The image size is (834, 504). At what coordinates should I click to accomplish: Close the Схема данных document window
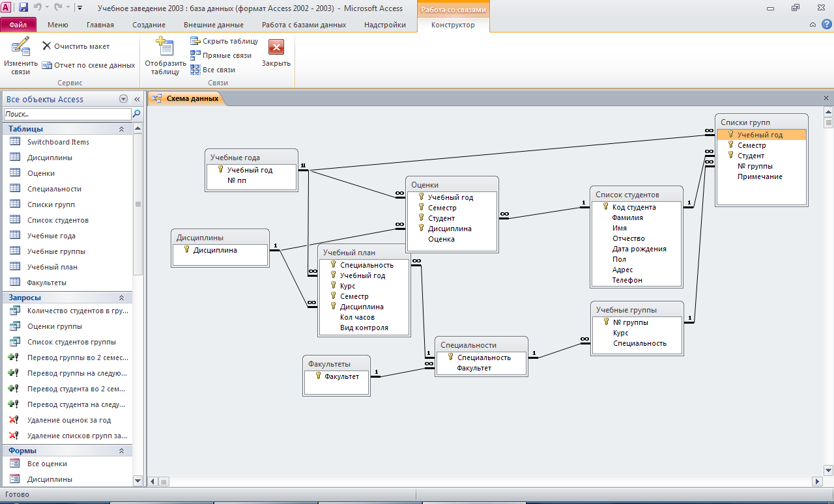[826, 98]
